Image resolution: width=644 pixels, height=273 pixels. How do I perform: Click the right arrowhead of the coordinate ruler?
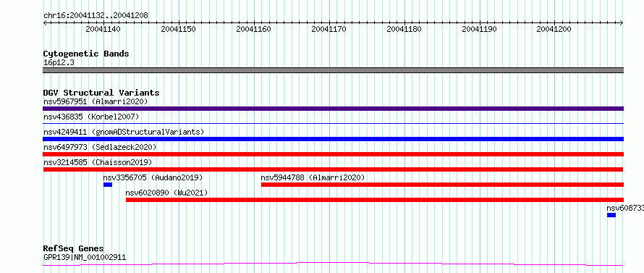pos(621,22)
